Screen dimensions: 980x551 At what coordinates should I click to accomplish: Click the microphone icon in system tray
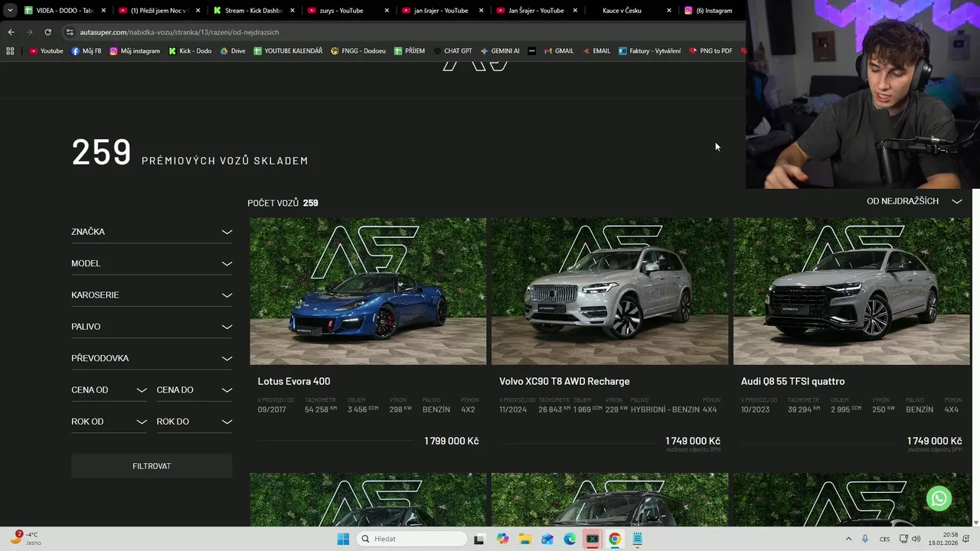click(x=865, y=539)
